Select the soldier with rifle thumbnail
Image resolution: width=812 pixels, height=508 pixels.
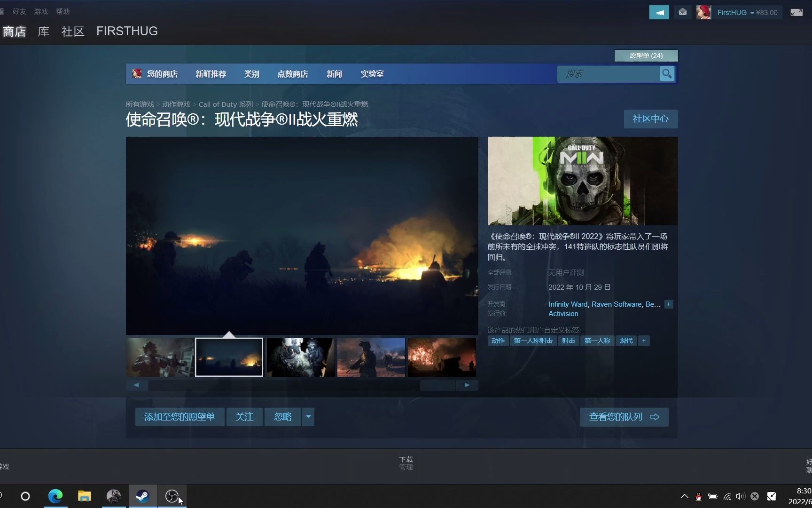pyautogui.click(x=160, y=357)
